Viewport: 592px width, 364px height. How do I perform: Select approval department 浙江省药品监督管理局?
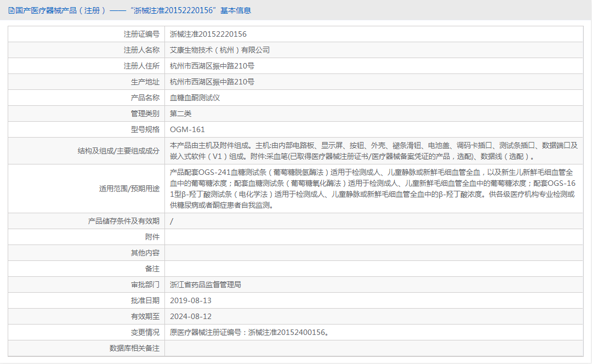click(205, 285)
